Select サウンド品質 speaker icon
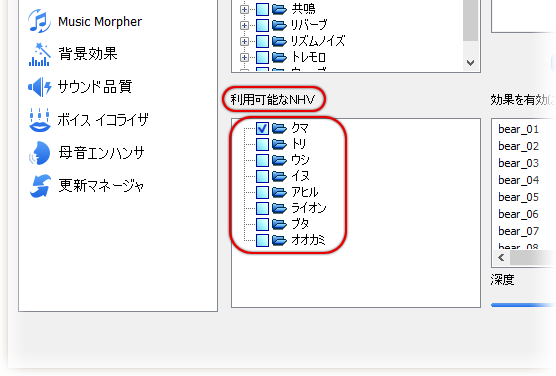 [x=40, y=87]
